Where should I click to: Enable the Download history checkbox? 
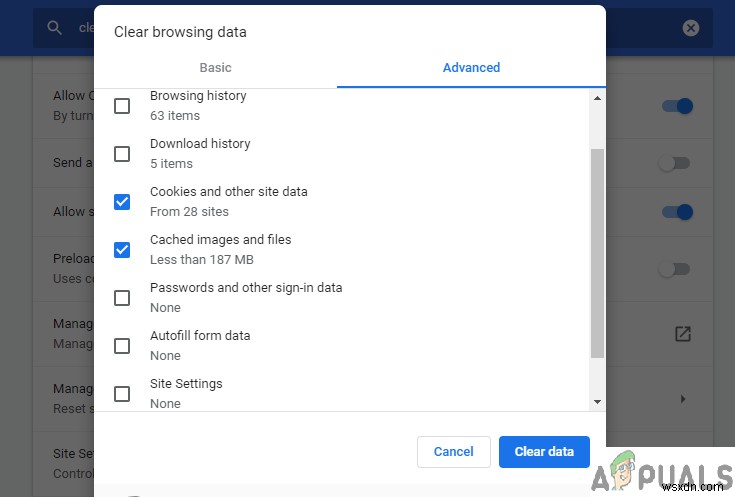click(122, 154)
